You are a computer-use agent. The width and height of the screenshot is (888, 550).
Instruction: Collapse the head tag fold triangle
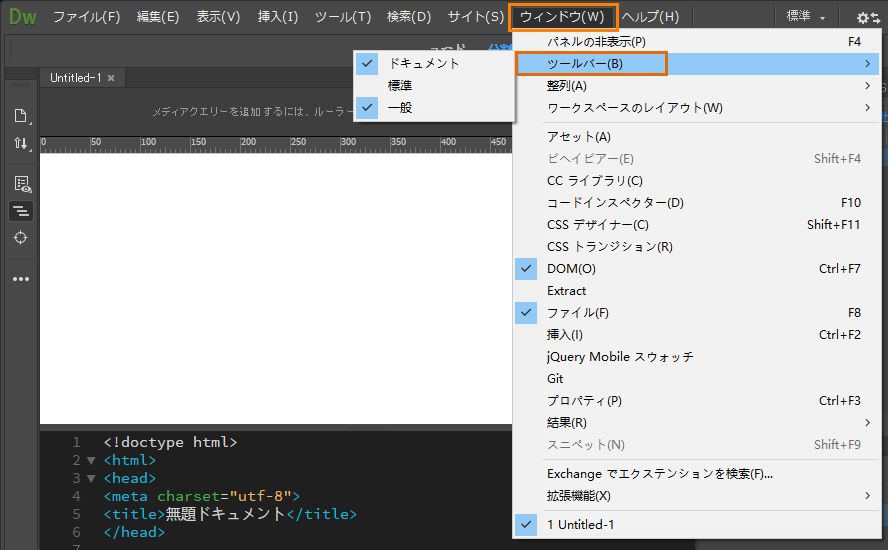pyautogui.click(x=91, y=479)
